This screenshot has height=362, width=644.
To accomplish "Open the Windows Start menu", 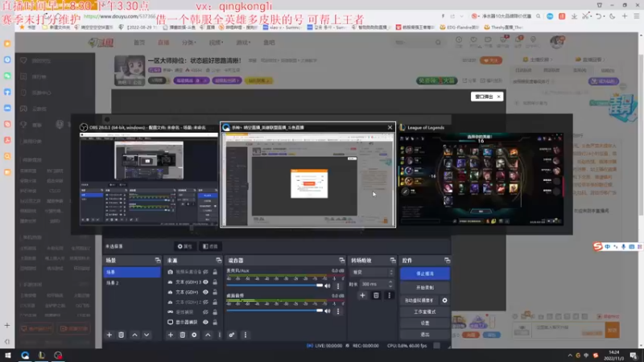I will click(x=8, y=356).
